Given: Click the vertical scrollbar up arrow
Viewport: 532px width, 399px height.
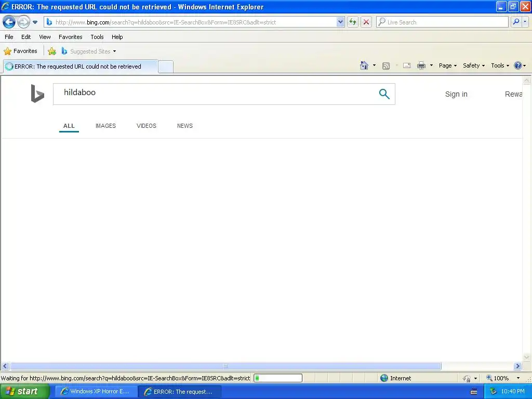Looking at the screenshot, I should coord(527,81).
